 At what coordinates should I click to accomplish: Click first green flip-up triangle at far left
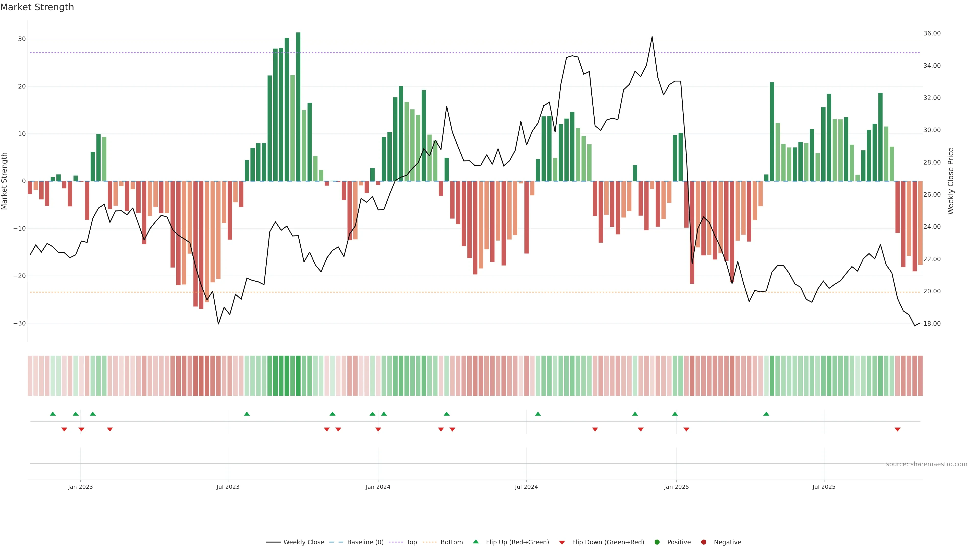(x=53, y=414)
